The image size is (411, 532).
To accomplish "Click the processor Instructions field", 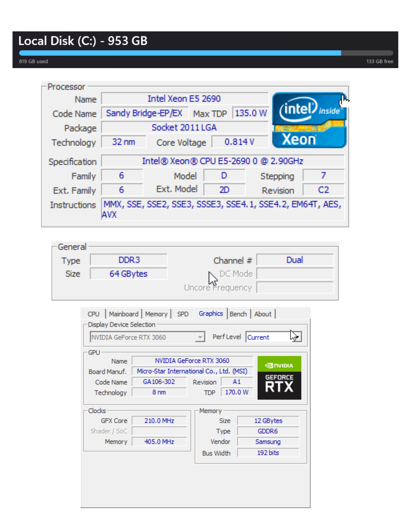I will [222, 209].
